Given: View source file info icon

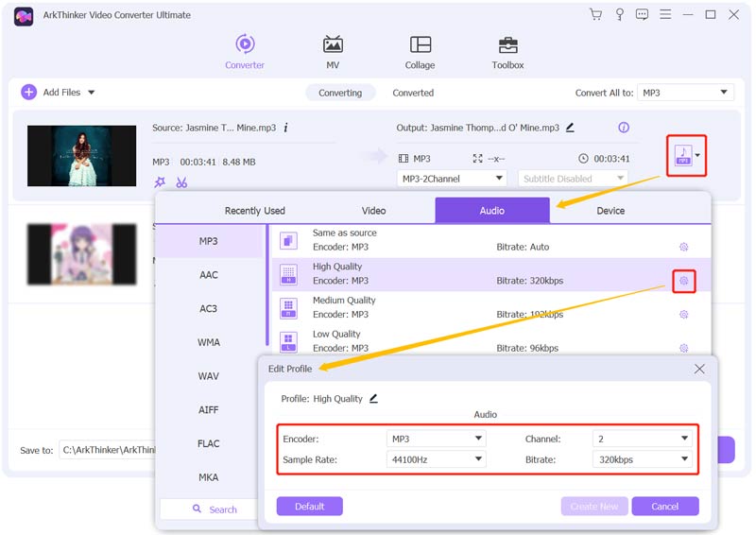Looking at the screenshot, I should pos(286,128).
